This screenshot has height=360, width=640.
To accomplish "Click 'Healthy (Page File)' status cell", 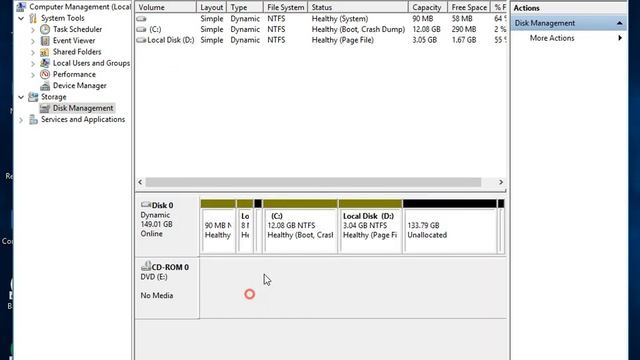I will (x=342, y=40).
